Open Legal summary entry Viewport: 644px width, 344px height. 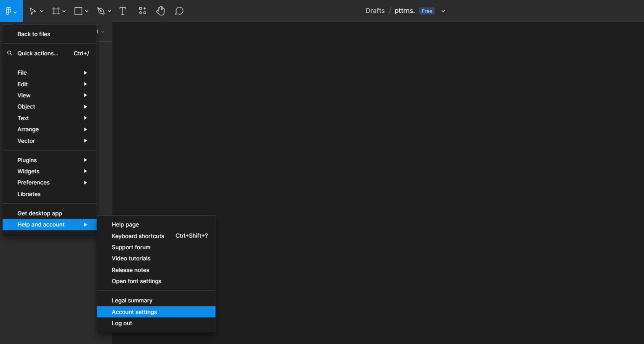[156, 301]
